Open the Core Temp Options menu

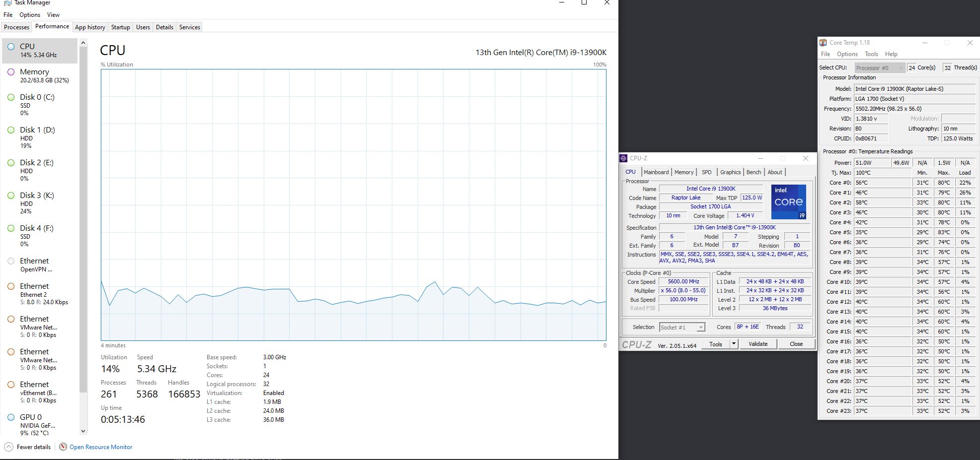coord(847,54)
